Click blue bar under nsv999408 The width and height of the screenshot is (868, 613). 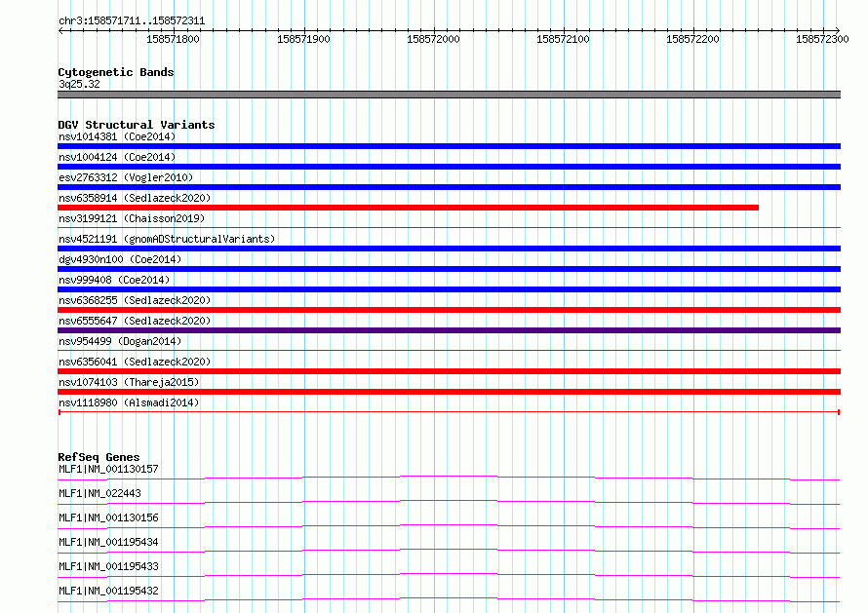[449, 289]
